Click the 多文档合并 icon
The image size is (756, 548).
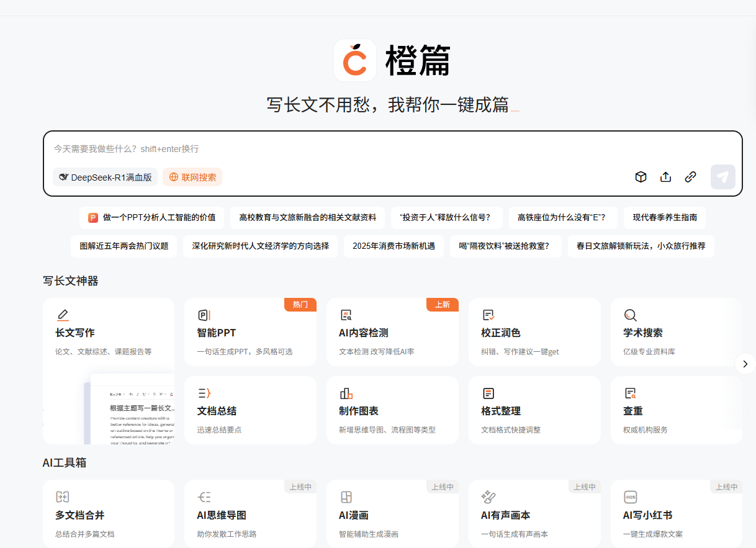(x=62, y=497)
